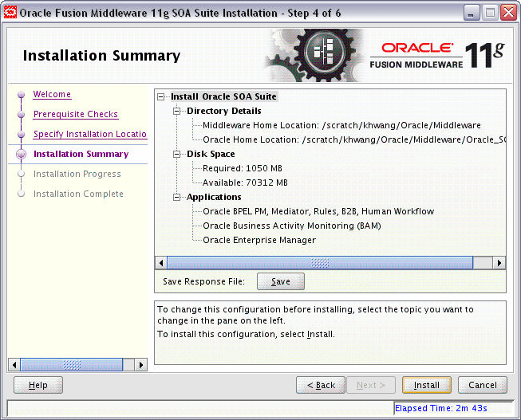The height and width of the screenshot is (420, 521).
Task: Go to the Prerequisite Checks step
Action: point(76,114)
